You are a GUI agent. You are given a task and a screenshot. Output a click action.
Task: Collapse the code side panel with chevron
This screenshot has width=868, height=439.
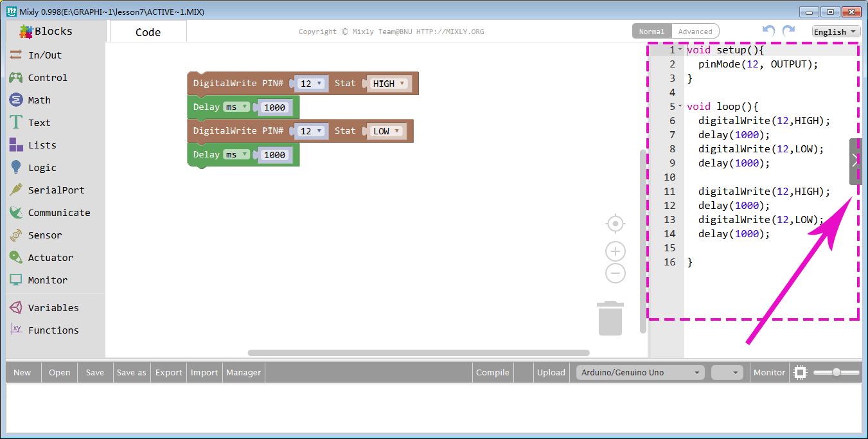point(855,161)
